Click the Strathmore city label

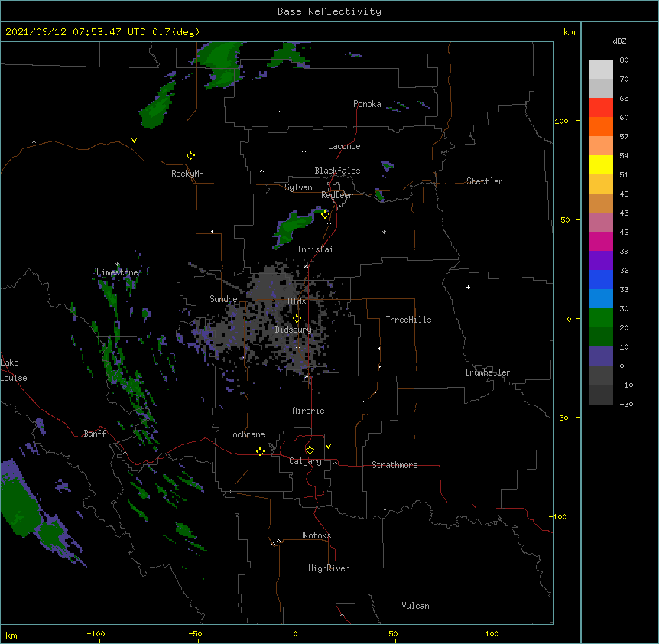394,465
